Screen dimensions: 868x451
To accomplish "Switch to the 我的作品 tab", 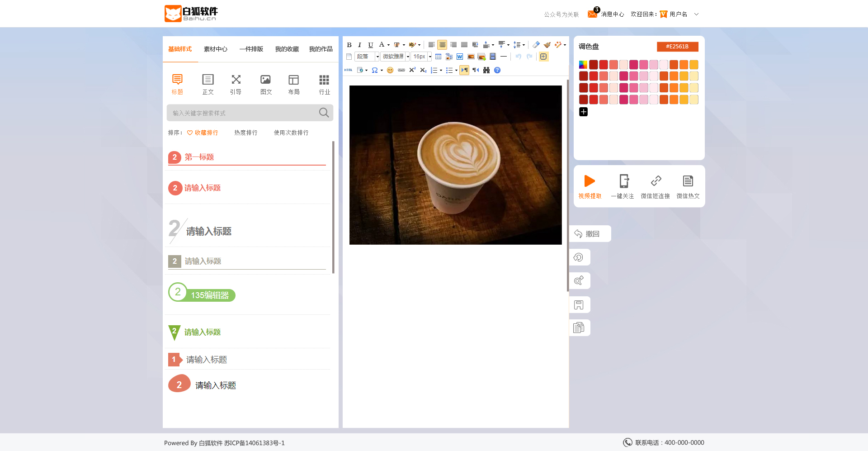I will [321, 49].
